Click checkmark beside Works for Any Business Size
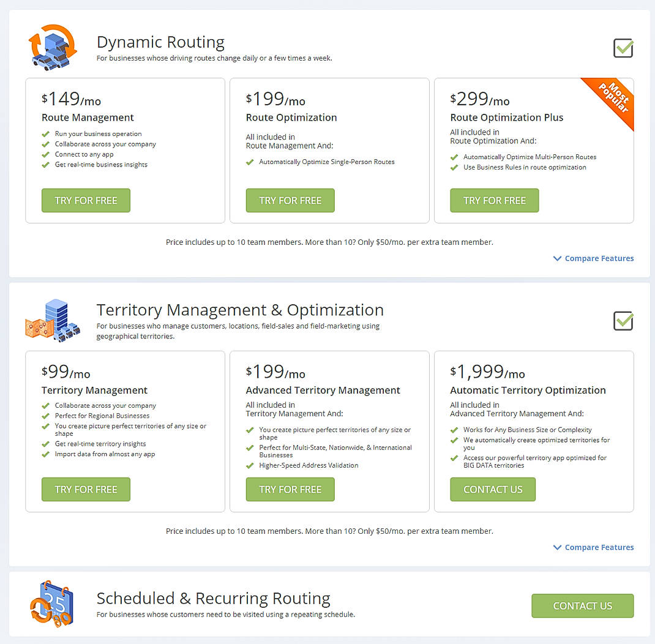The height and width of the screenshot is (644, 655). (x=454, y=429)
